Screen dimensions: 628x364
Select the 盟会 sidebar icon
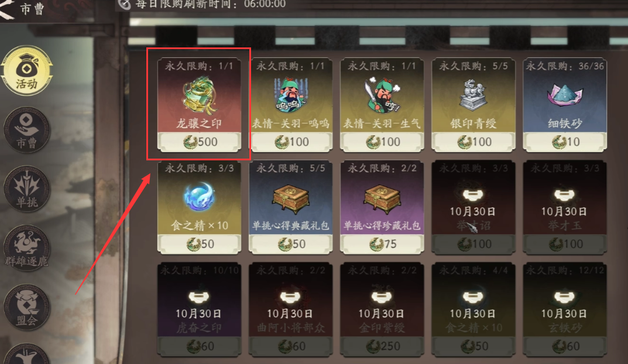[27, 307]
